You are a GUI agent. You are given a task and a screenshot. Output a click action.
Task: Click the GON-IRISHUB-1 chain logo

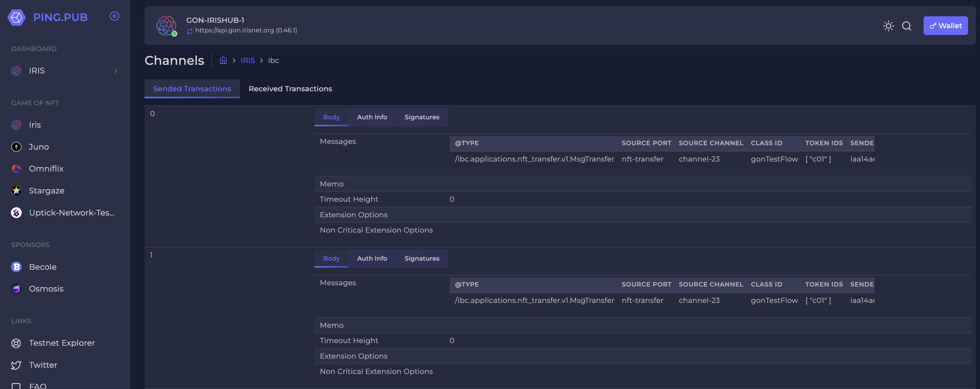tap(166, 25)
